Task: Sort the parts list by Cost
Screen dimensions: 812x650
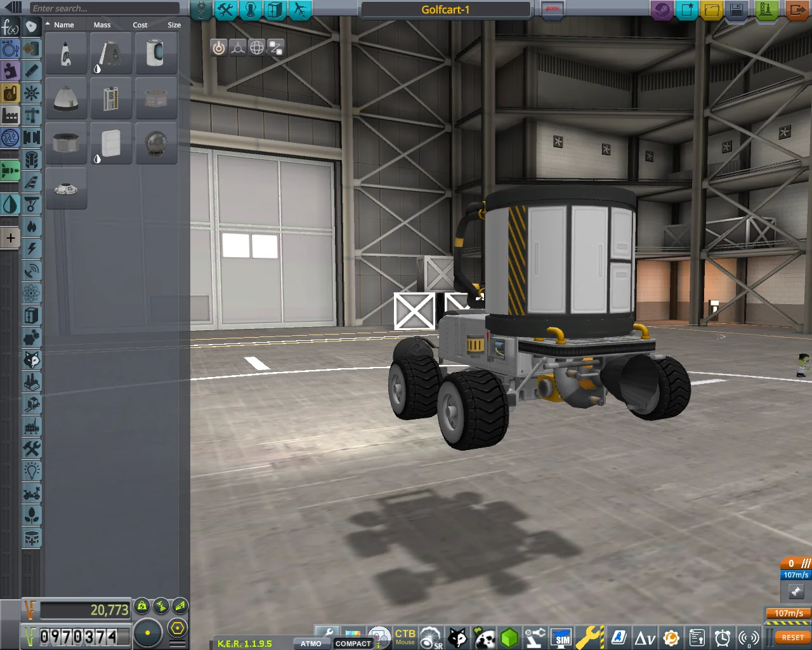Action: 140,25
